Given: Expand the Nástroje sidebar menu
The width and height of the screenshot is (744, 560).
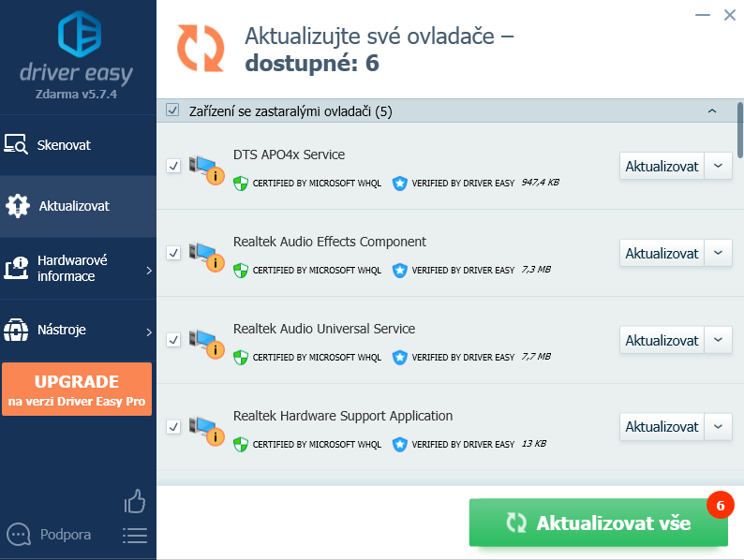Looking at the screenshot, I should click(x=78, y=331).
